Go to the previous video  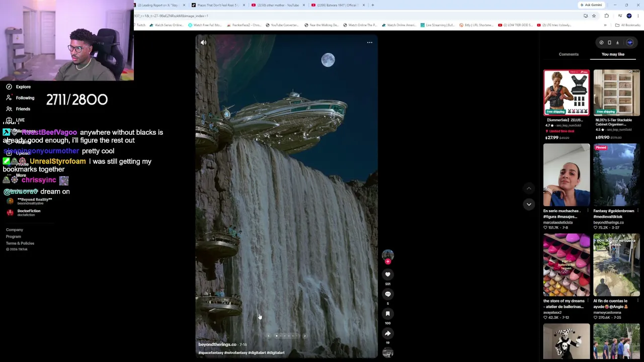pos(529,188)
